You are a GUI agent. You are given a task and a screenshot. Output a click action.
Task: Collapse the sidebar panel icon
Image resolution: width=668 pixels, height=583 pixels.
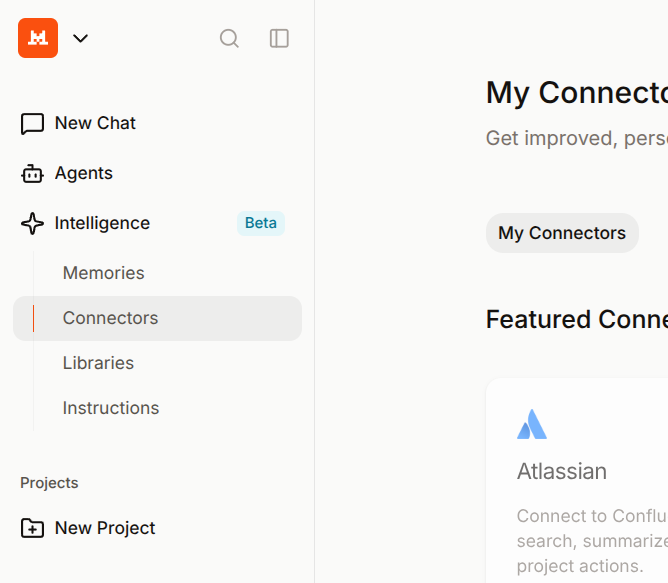coord(279,38)
